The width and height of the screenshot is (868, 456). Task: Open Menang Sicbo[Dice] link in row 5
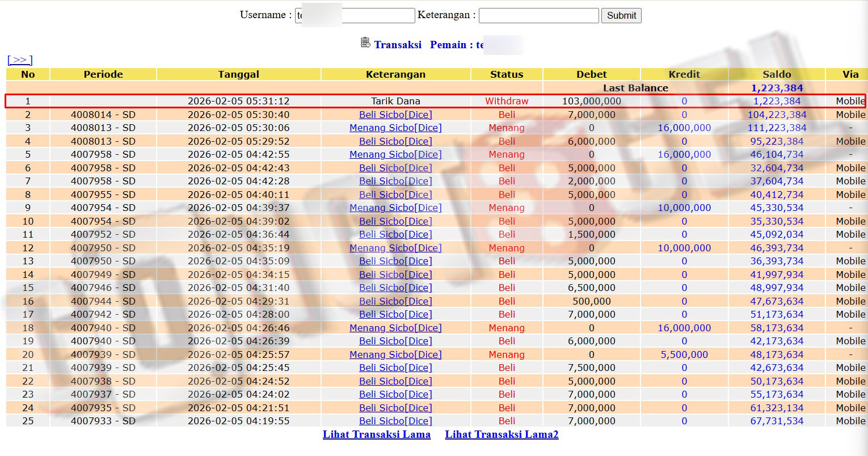coord(395,154)
